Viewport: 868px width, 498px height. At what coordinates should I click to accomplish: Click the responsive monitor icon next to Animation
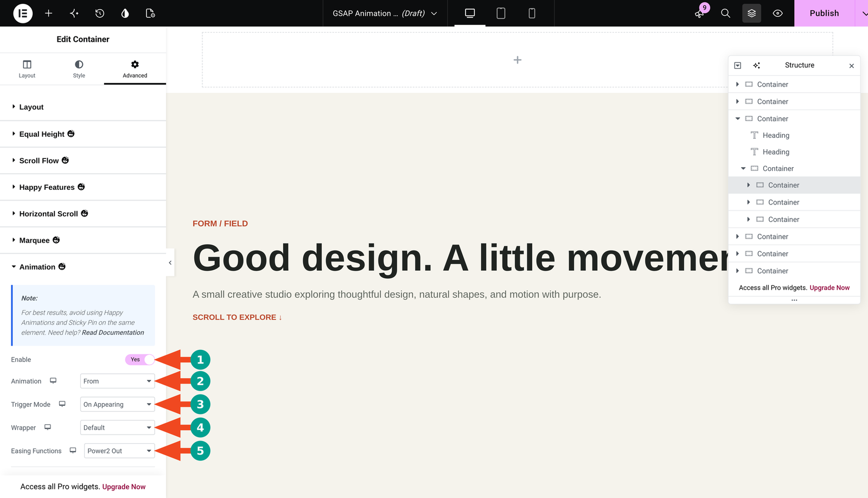[53, 381]
